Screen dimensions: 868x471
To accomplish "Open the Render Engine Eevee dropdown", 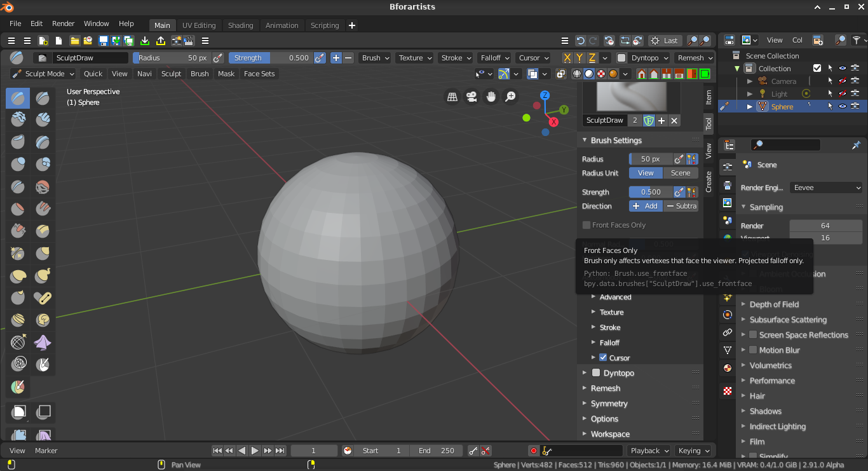I will coord(826,188).
